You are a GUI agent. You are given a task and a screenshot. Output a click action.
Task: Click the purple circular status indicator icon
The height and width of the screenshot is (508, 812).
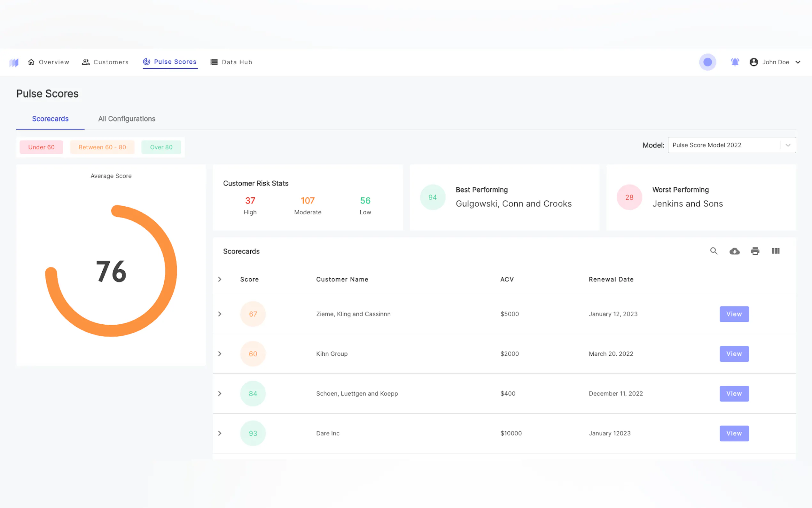pos(707,62)
